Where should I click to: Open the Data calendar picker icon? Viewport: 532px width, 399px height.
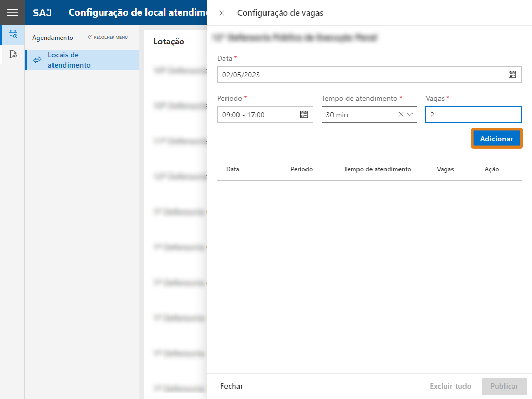[x=512, y=74]
